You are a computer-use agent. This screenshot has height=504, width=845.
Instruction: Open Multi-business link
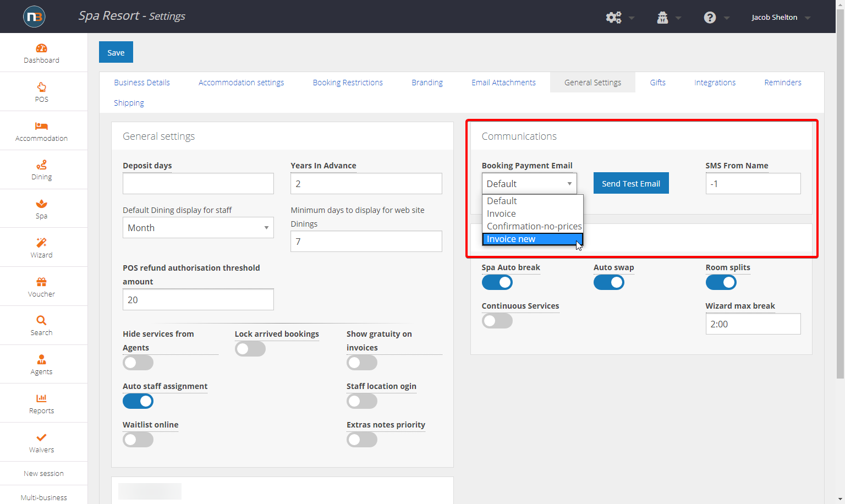pos(43,497)
